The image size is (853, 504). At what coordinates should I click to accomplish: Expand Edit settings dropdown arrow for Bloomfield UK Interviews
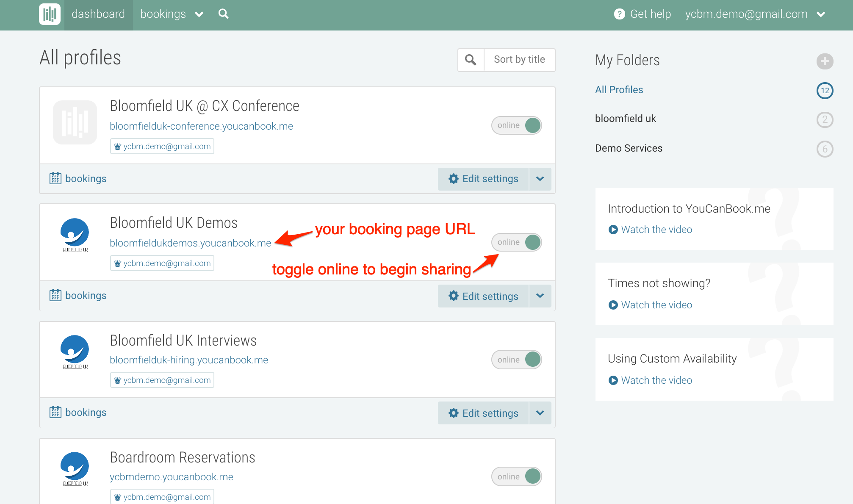540,413
